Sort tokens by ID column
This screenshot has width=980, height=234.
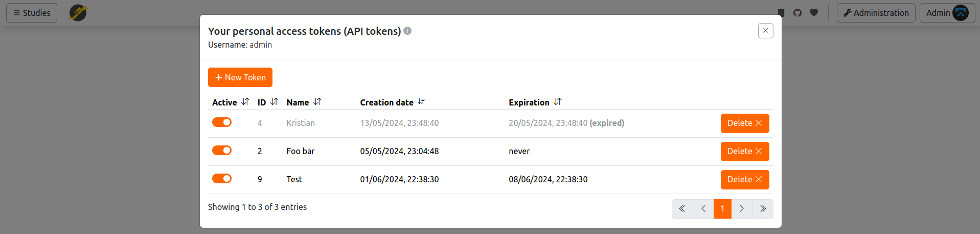[x=275, y=102]
